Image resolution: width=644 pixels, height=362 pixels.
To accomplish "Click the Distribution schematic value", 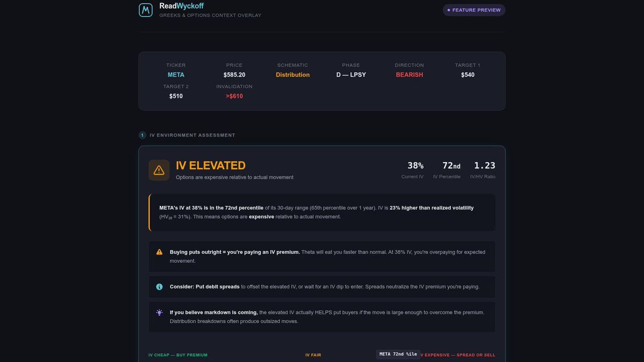I will (x=293, y=75).
